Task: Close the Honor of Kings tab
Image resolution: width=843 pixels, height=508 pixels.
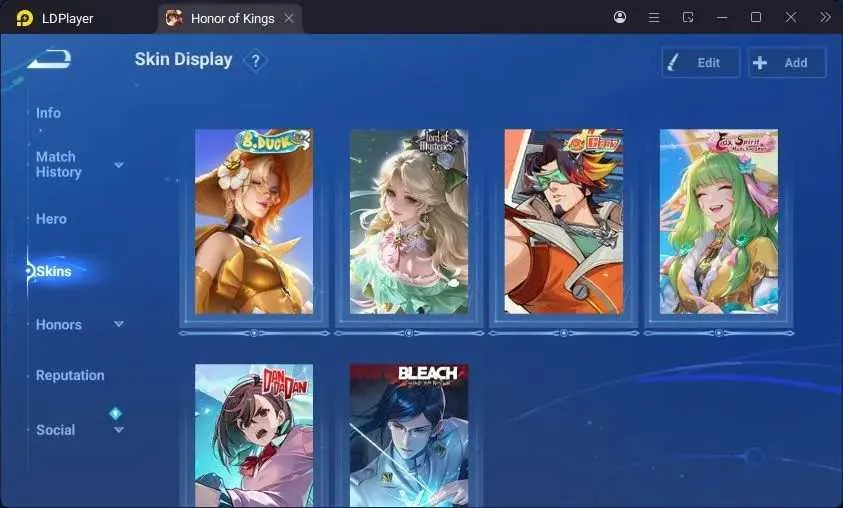Action: point(289,19)
